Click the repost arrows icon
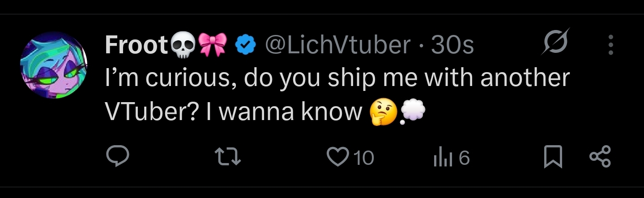Screen dimensions: 644x198 [x=228, y=158]
